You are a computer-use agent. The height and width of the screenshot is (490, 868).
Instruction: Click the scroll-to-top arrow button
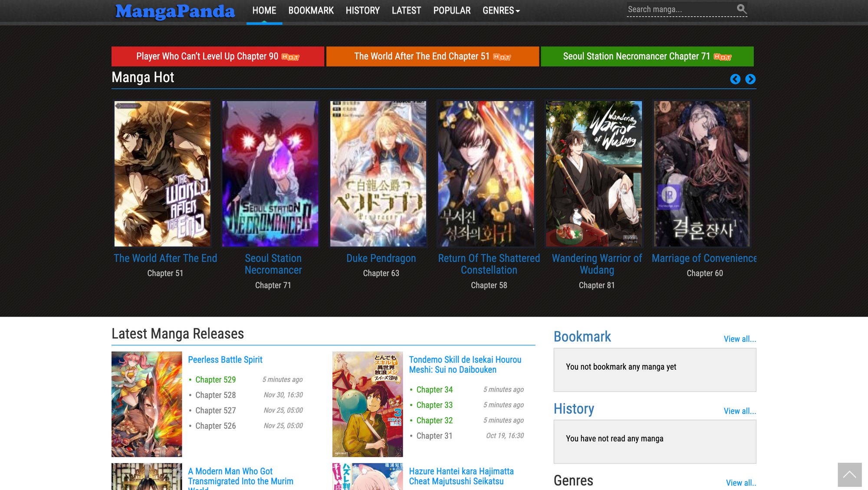[x=849, y=474]
